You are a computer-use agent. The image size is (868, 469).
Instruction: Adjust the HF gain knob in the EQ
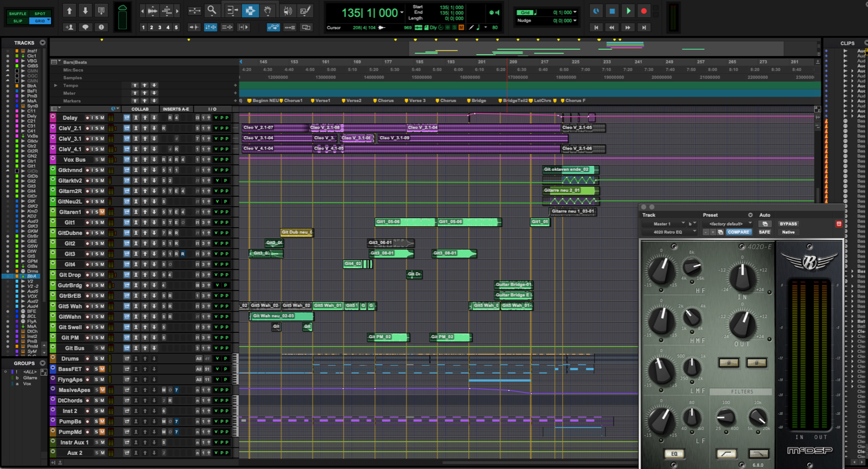[661, 270]
